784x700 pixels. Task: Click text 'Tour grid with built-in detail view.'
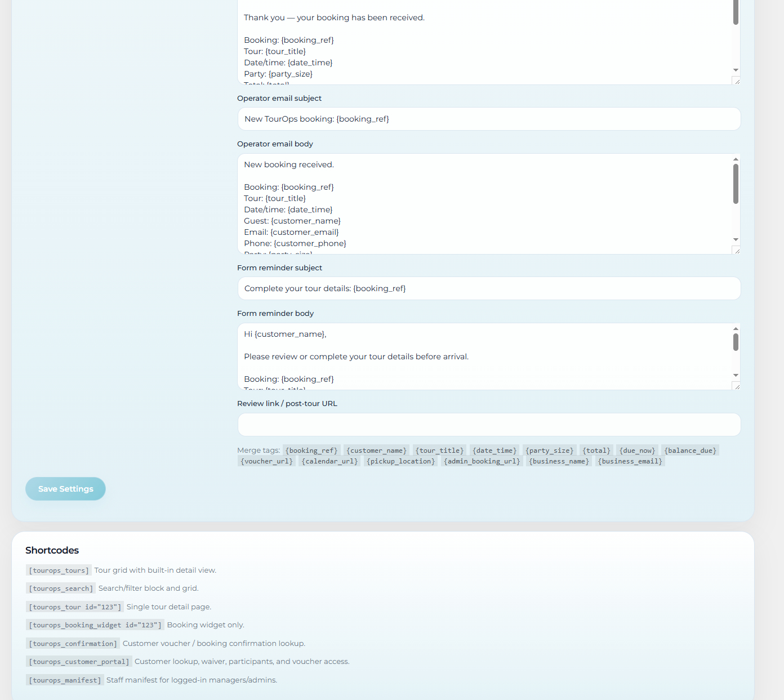click(155, 570)
